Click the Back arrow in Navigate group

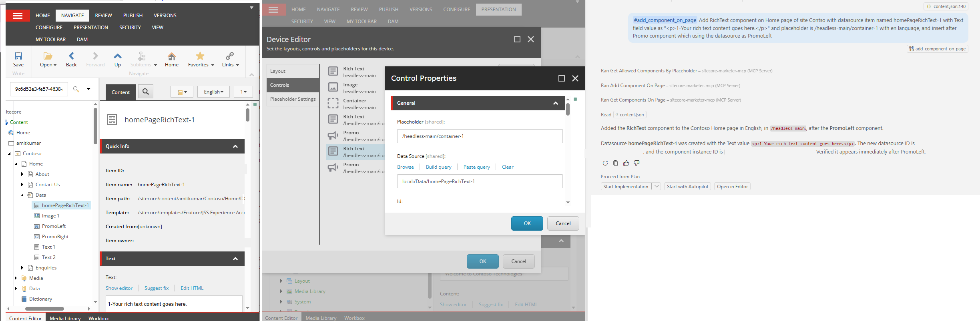pyautogui.click(x=71, y=56)
